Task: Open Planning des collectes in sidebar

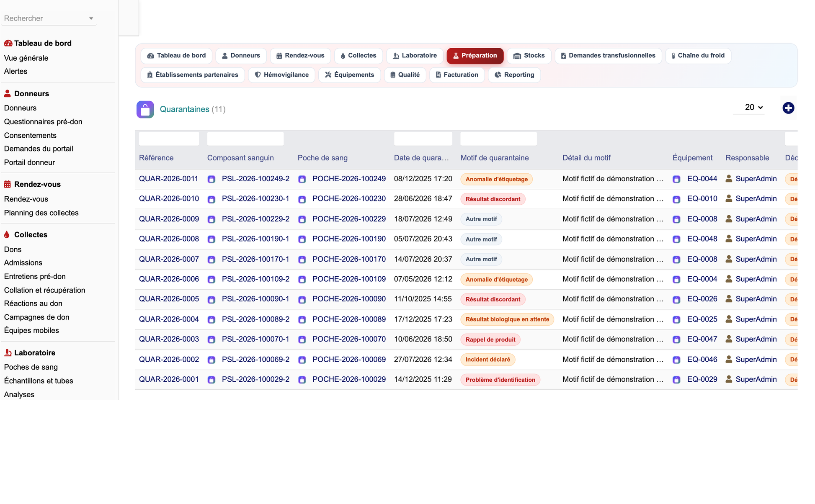Action: pyautogui.click(x=41, y=213)
